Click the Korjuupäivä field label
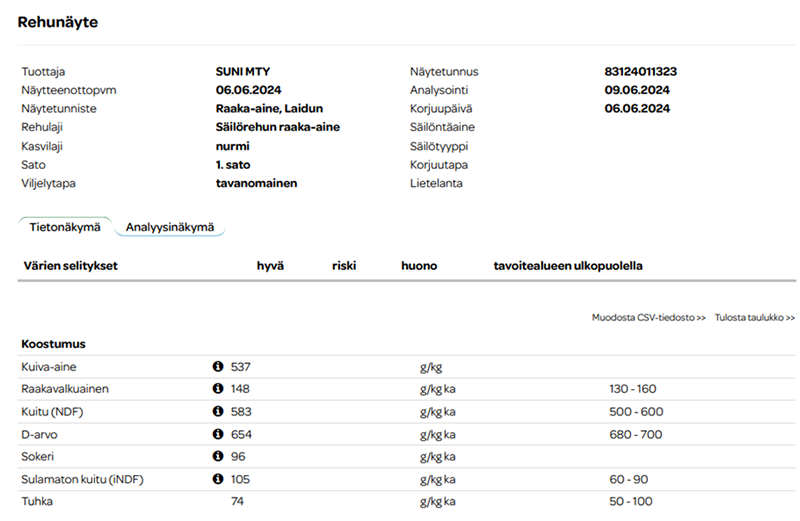This screenshot has height=521, width=800. pyautogui.click(x=441, y=109)
